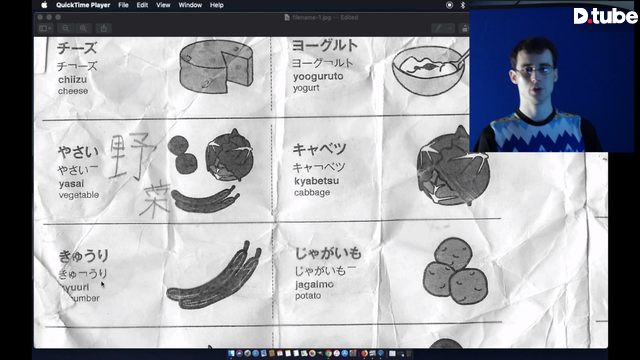Open the Trash in the Dock
The image size is (640, 360).
pos(409,353)
